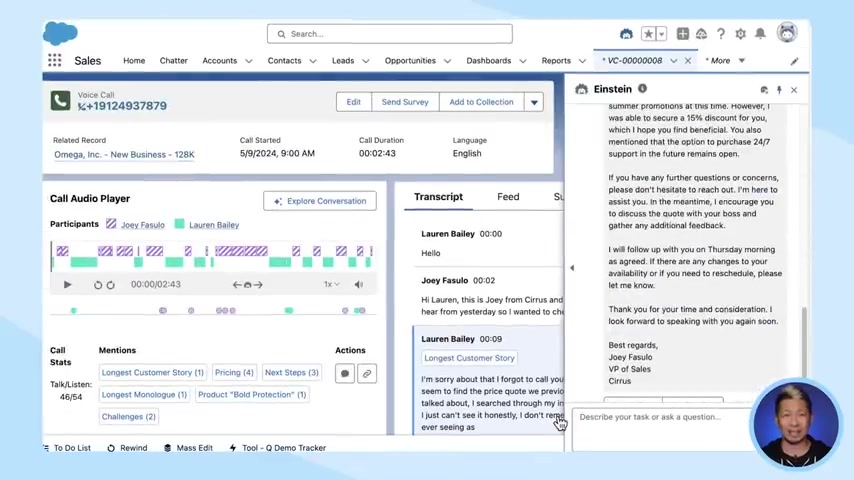Open the More navigation menu

point(725,60)
